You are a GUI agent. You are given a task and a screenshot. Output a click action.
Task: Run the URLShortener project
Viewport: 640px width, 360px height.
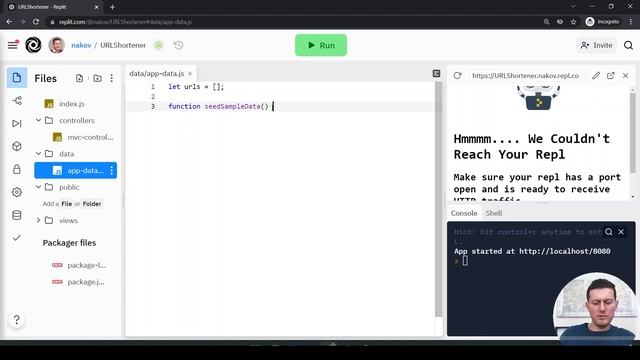tap(321, 45)
